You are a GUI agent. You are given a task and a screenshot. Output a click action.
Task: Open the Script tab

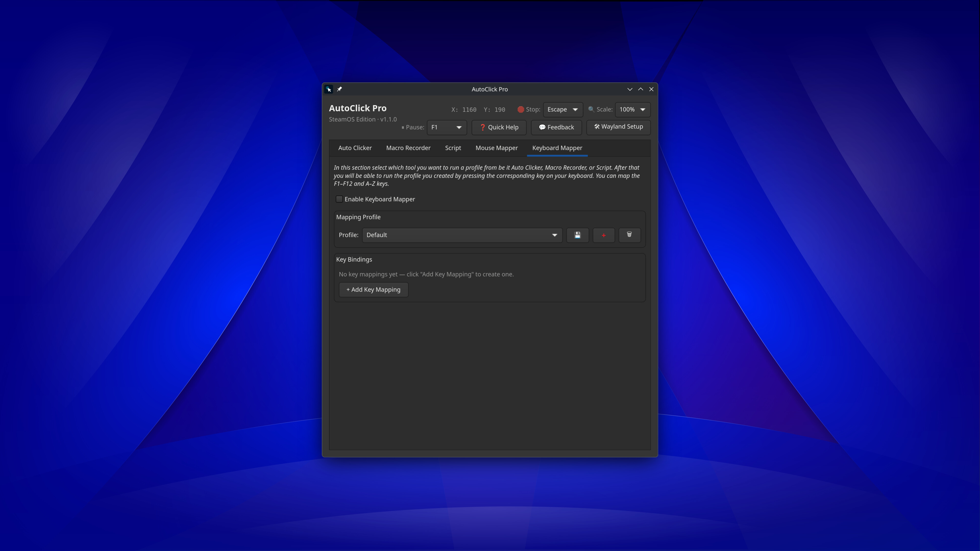tap(453, 148)
